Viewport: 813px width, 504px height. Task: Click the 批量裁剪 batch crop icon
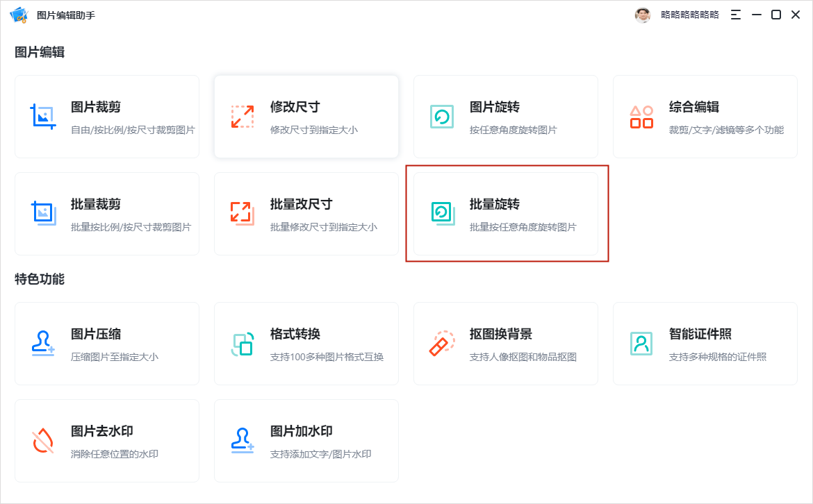43,213
